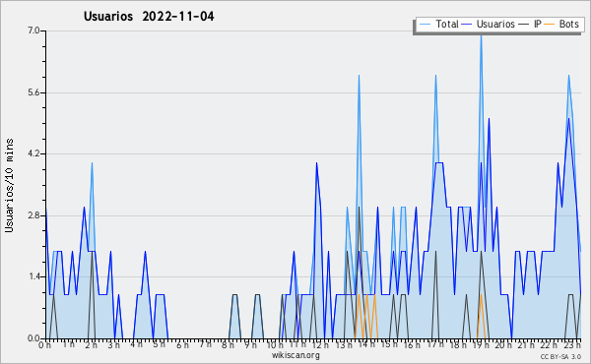Click the '14 h' x-axis label

coord(366,344)
